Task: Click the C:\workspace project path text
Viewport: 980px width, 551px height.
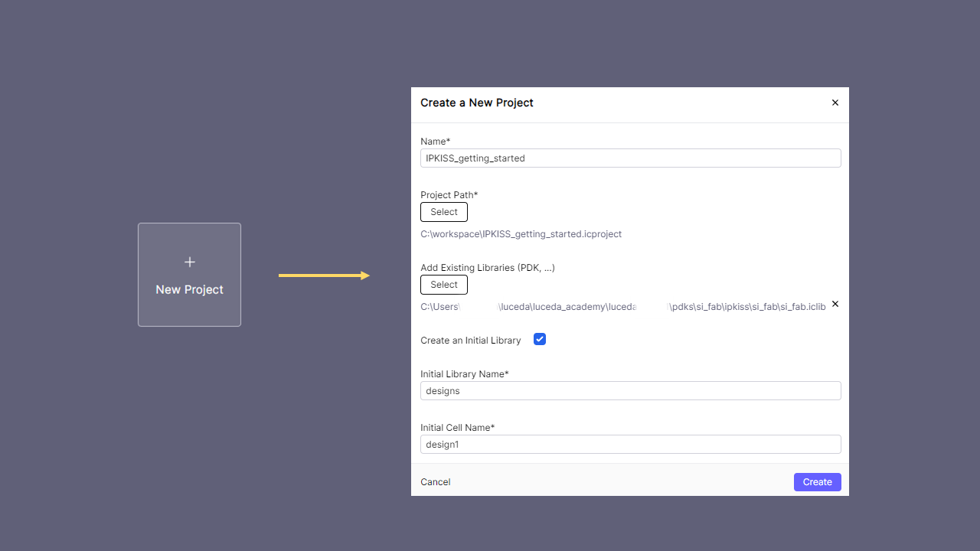Action: pos(521,234)
